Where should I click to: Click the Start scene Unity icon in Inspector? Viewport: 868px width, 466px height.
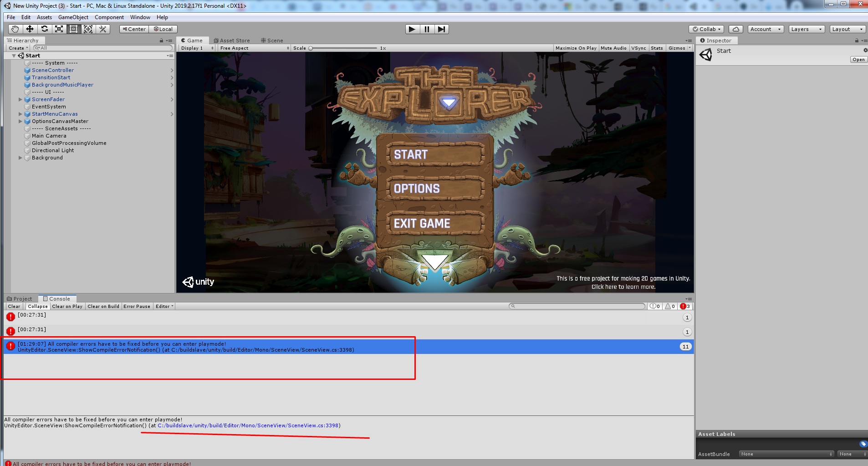click(x=705, y=55)
